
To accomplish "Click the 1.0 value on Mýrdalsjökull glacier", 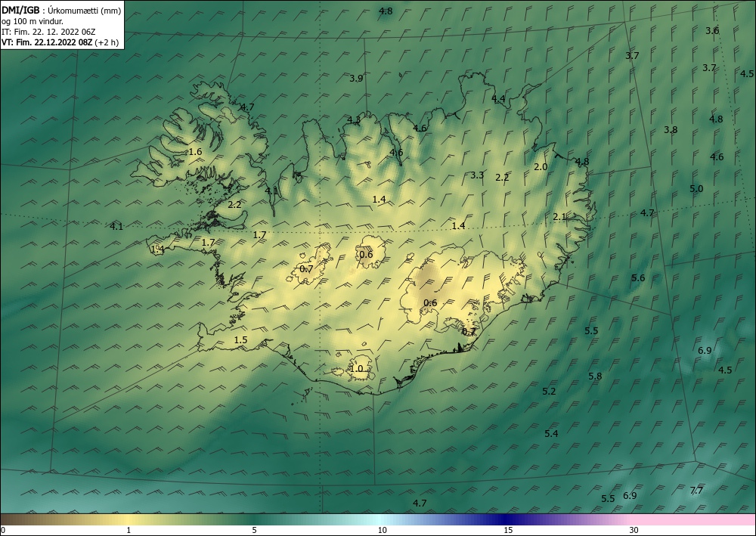I will [x=356, y=369].
